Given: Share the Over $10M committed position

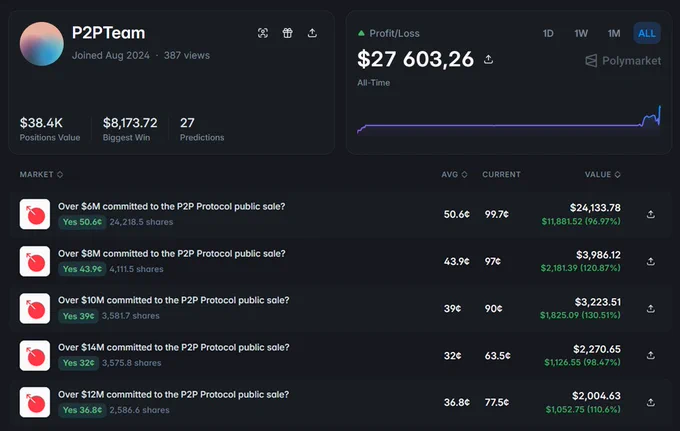Looking at the screenshot, I should coord(651,308).
